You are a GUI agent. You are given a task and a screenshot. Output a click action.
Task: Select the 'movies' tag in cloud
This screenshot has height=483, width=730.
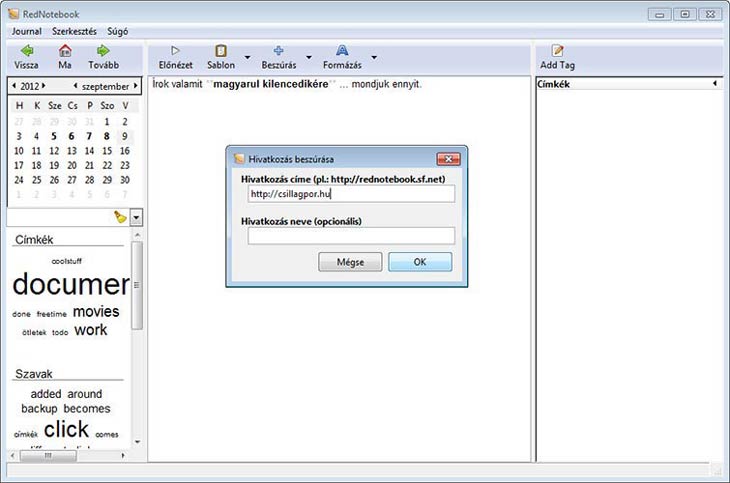tap(96, 312)
